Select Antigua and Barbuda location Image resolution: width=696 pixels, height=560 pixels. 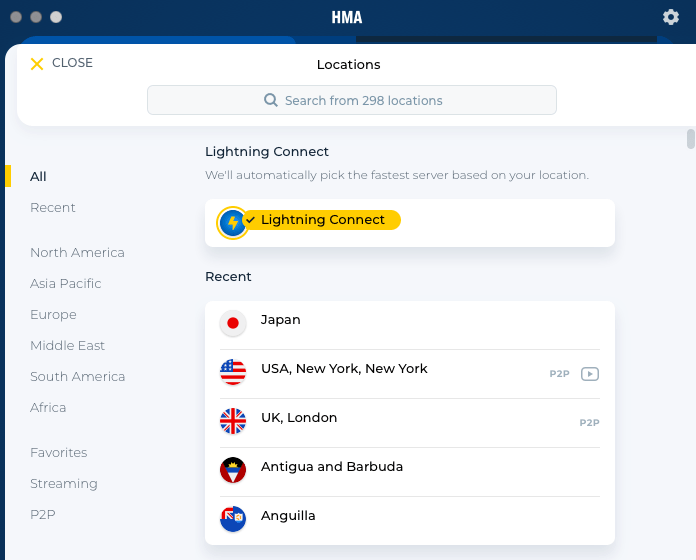click(x=409, y=472)
